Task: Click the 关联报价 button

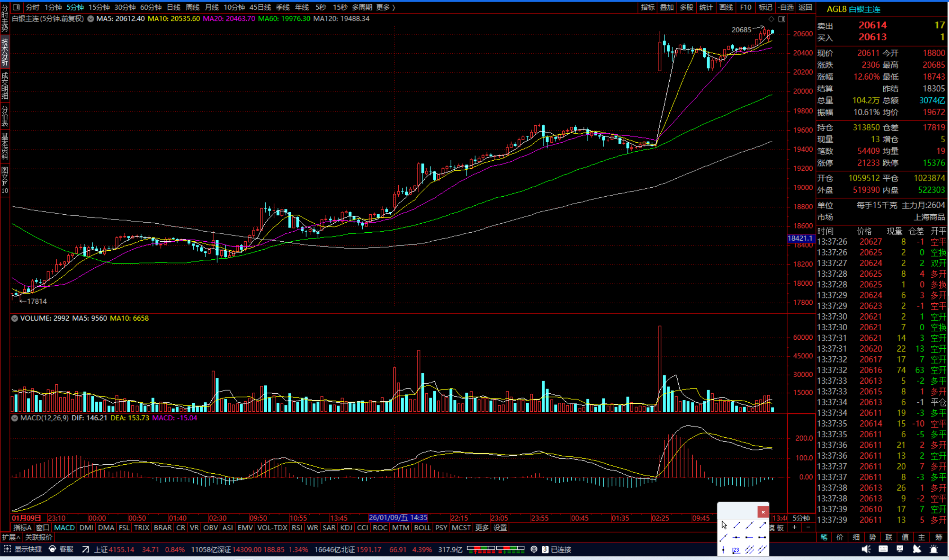Action: [x=39, y=537]
